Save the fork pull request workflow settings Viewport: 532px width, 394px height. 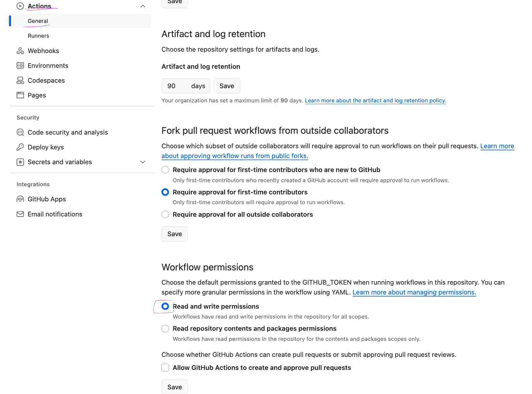point(174,234)
